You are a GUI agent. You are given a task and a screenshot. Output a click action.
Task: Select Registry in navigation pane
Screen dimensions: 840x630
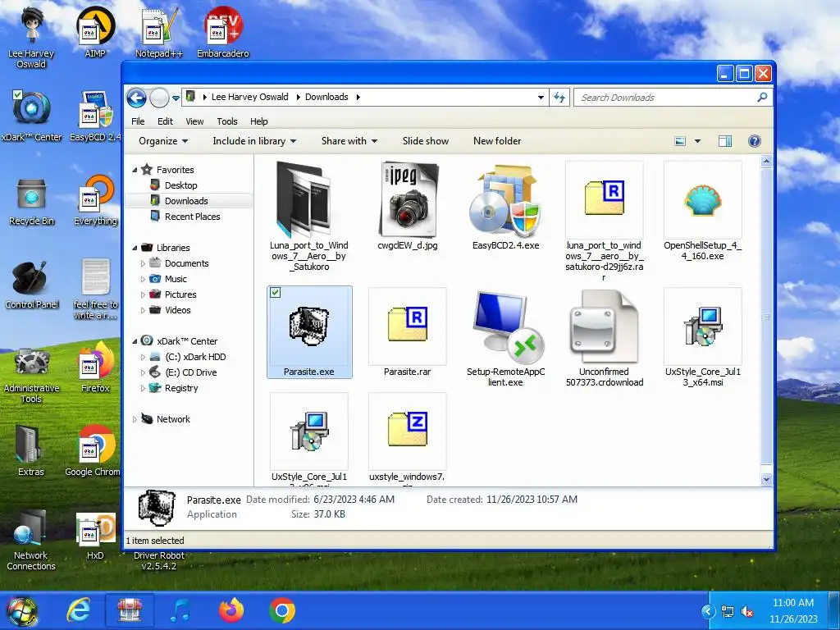click(x=181, y=388)
